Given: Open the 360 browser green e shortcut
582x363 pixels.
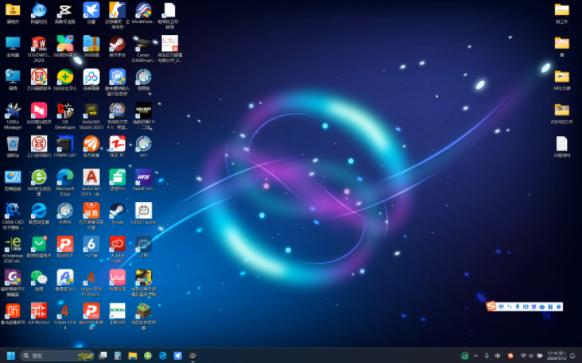Looking at the screenshot, I should coord(39,177).
